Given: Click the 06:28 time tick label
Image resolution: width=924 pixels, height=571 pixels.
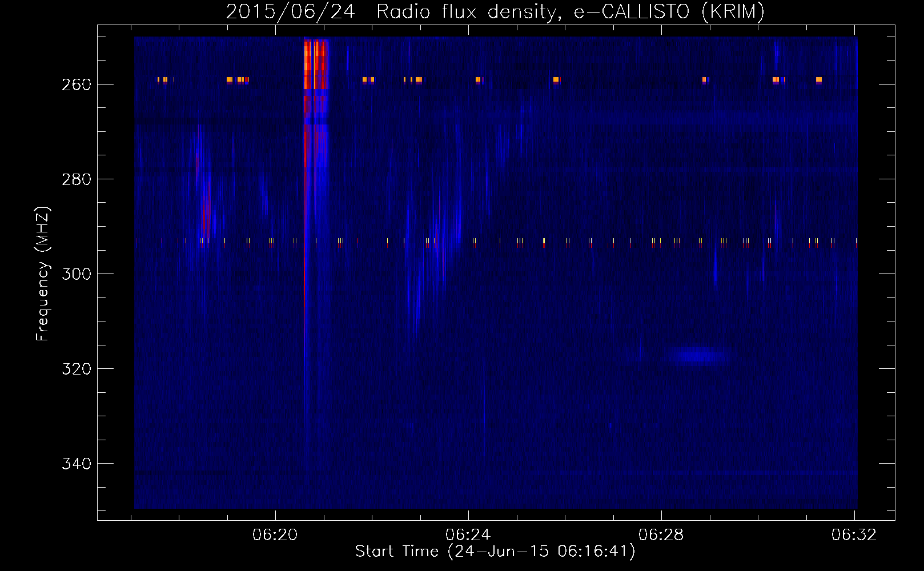Looking at the screenshot, I should point(661,535).
